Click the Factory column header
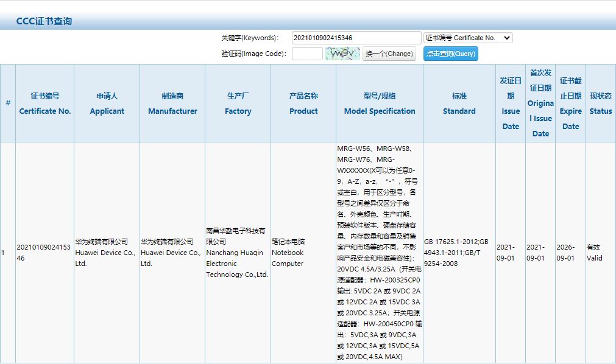 (238, 103)
